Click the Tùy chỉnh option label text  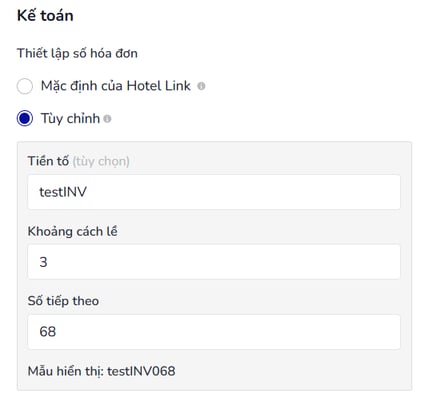70,118
